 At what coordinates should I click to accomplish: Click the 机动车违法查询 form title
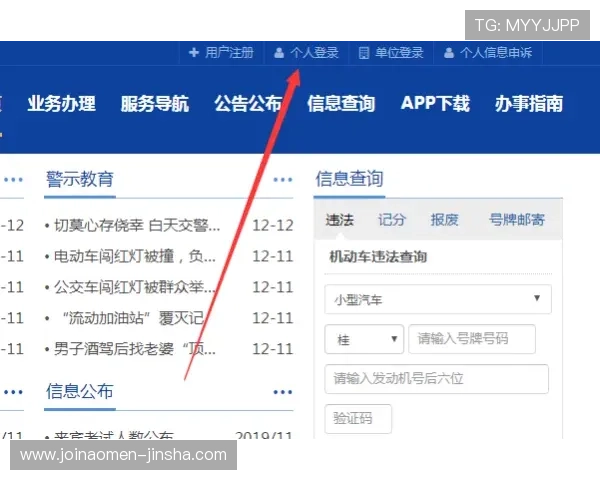click(x=378, y=257)
